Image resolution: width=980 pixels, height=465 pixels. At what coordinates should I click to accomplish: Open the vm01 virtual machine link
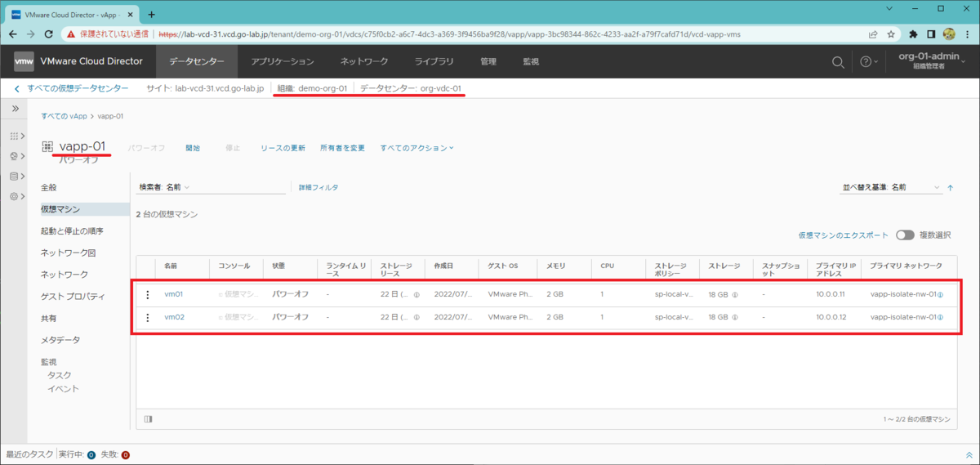pos(174,295)
